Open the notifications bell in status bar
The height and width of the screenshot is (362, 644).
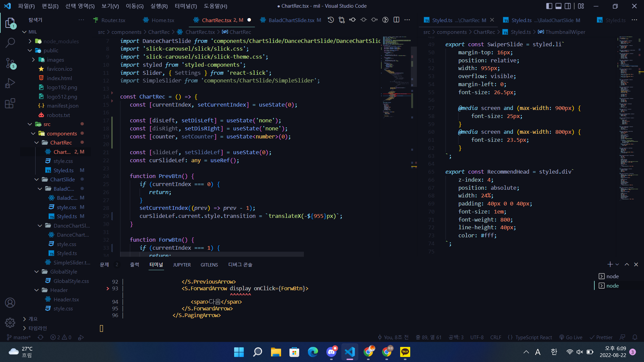[635, 337]
